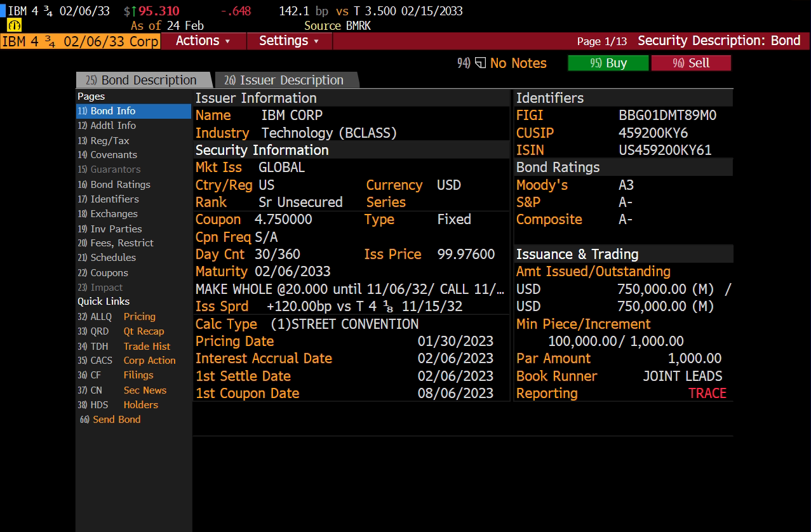Click the Composite rating A-
This screenshot has width=811, height=532.
coord(626,220)
